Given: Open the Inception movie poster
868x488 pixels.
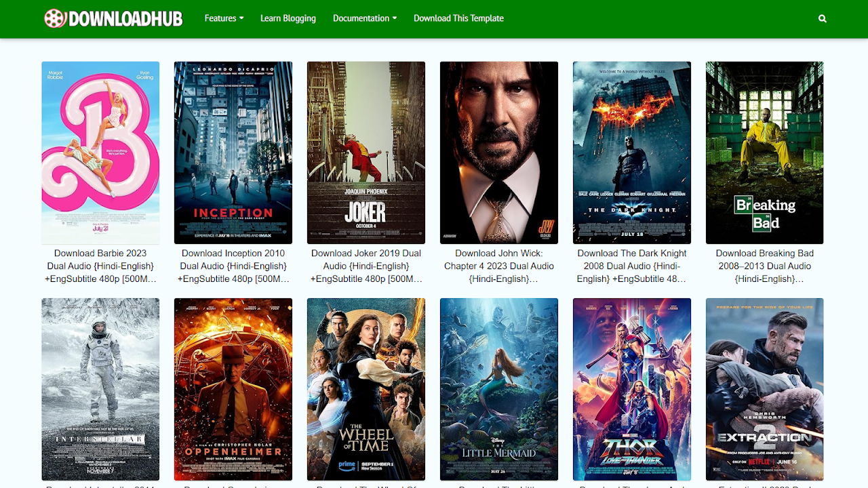Looking at the screenshot, I should tap(233, 152).
